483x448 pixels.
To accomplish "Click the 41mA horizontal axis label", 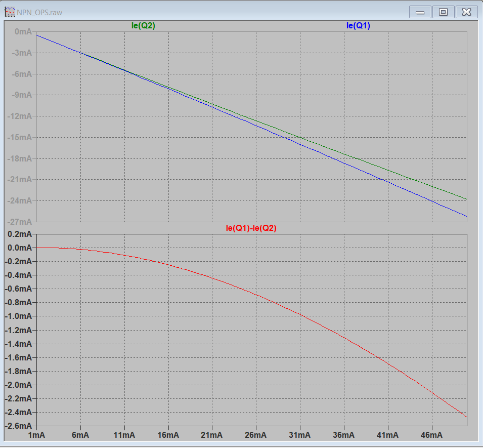I will 388,435.
